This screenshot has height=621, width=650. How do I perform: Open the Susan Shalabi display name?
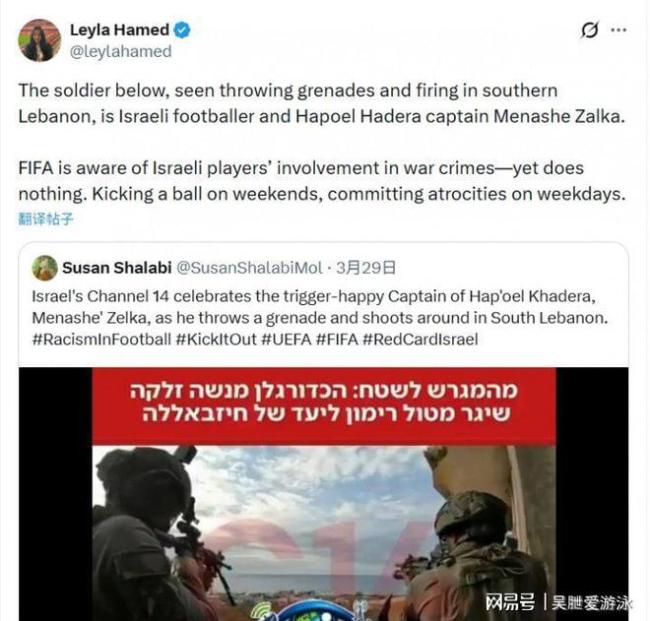[x=117, y=268]
